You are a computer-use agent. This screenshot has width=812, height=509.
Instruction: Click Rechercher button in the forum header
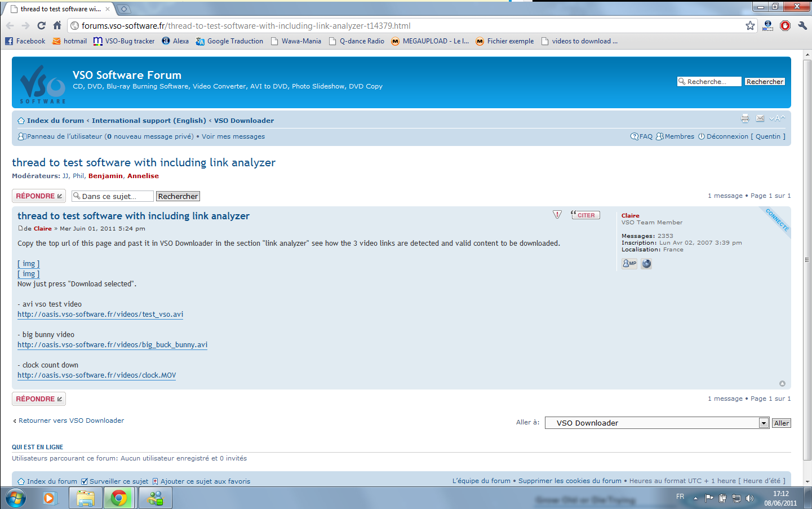click(x=765, y=82)
